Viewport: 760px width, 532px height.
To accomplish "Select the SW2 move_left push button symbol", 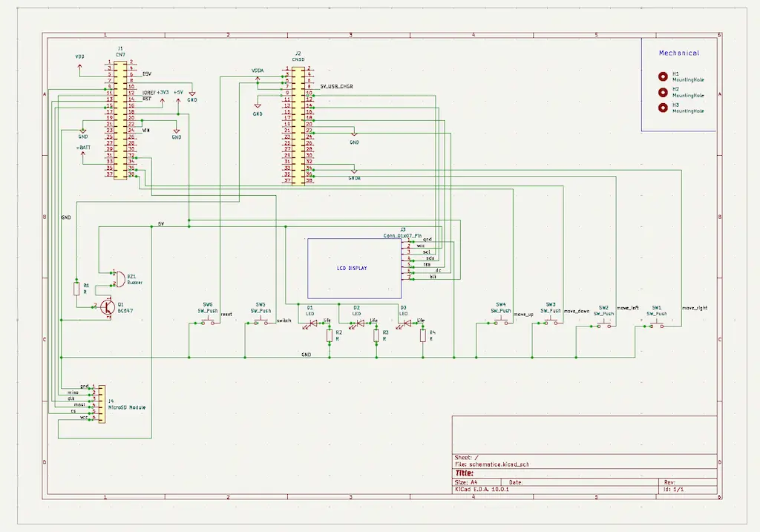I will coord(603,325).
